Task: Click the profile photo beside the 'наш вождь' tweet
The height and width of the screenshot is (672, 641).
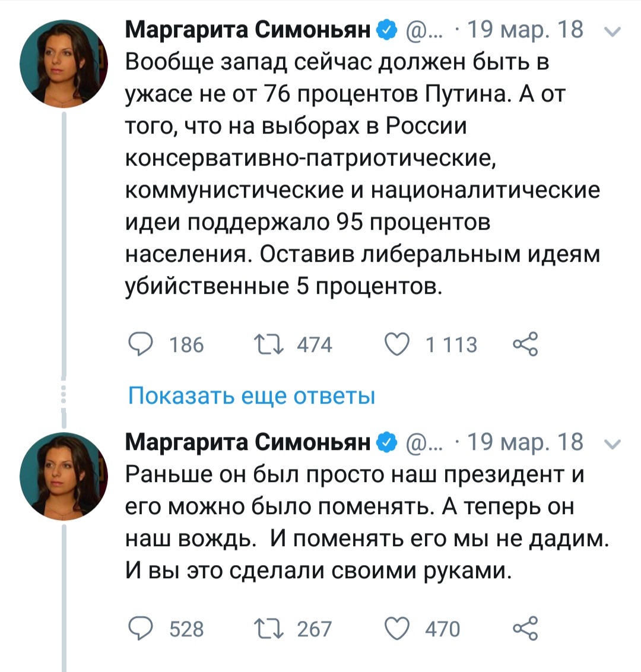Action: [64, 477]
